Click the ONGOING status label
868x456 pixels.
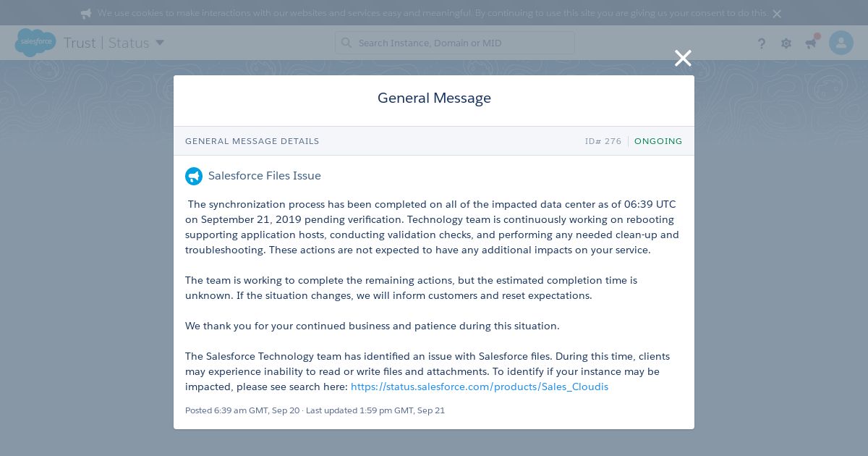658,141
